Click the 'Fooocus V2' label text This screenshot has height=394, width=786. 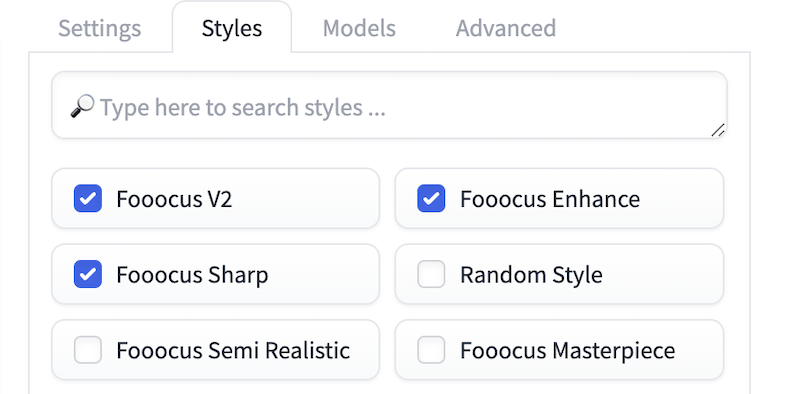(x=174, y=199)
